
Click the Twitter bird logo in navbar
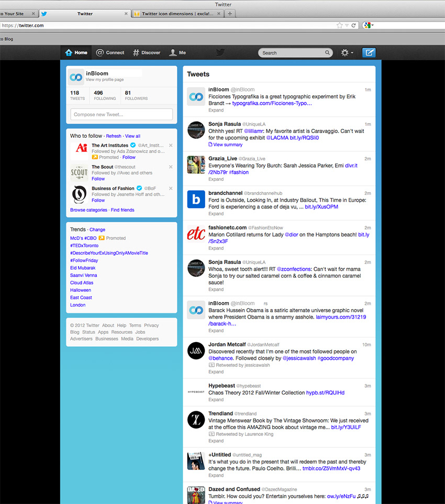pyautogui.click(x=220, y=52)
